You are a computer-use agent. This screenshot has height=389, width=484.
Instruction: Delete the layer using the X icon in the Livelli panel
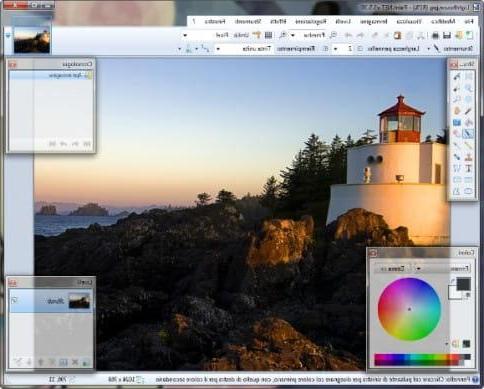coord(75,362)
